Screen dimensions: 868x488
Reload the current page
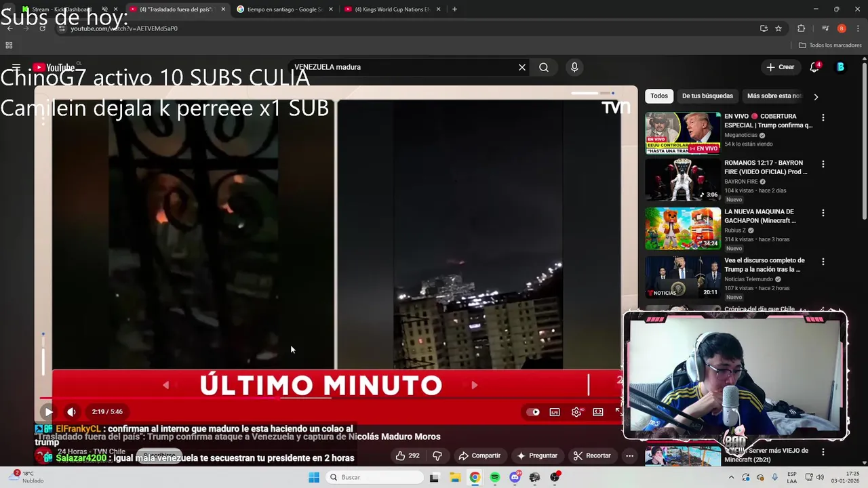[x=42, y=28]
